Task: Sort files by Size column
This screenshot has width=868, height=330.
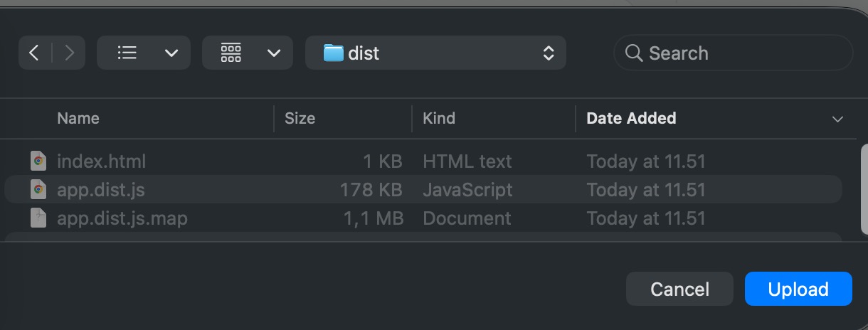Action: [x=300, y=119]
